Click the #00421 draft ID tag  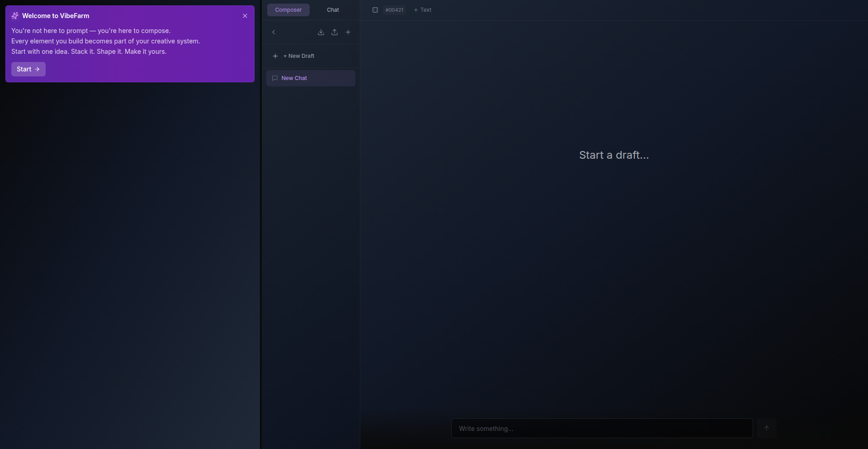[x=394, y=10]
